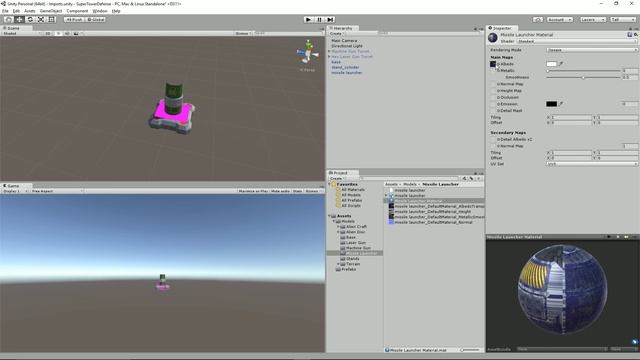Select the Move tool in toolbar

click(19, 19)
